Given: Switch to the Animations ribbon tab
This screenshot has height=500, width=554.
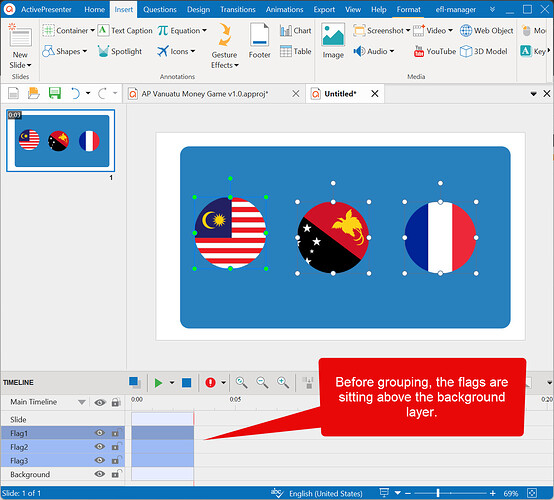Looking at the screenshot, I should (284, 10).
